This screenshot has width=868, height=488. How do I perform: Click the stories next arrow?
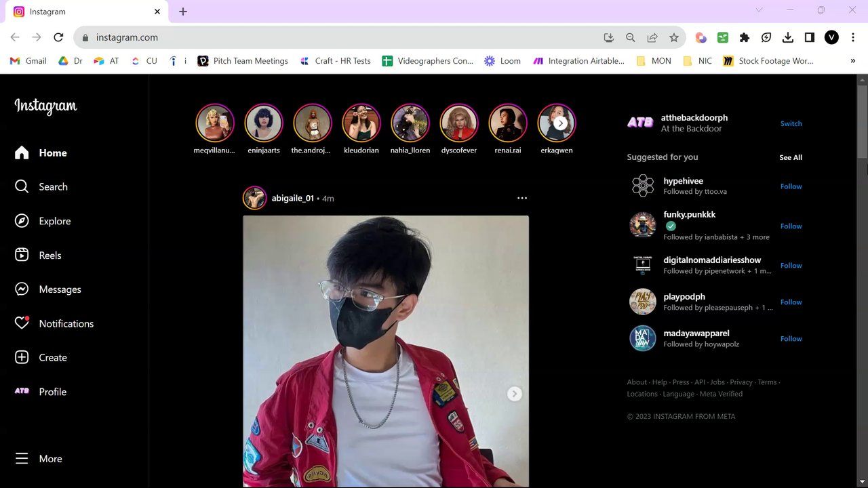[x=560, y=123]
